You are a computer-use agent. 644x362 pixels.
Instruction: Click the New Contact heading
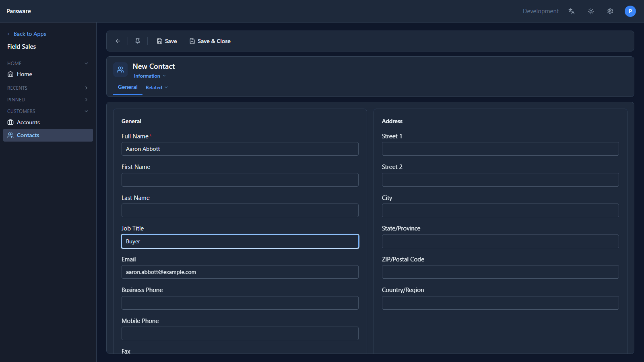coord(154,66)
